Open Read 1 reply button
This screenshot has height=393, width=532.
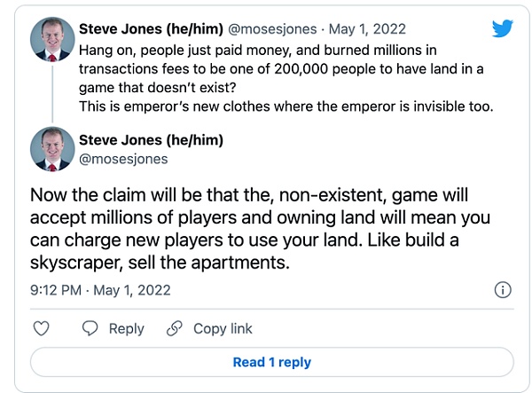272,362
